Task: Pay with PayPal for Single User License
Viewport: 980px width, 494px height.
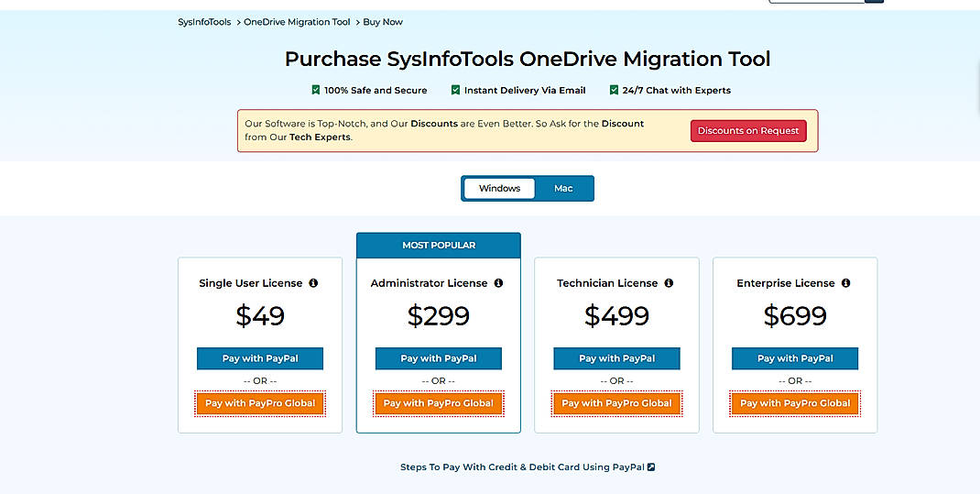Action: (260, 358)
